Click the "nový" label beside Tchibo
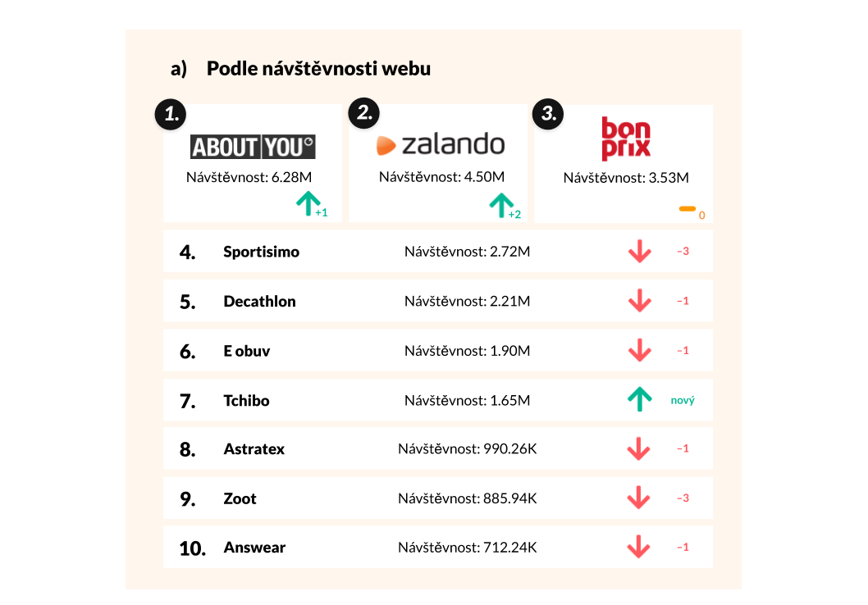Screen dimensions: 868x605 683,400
